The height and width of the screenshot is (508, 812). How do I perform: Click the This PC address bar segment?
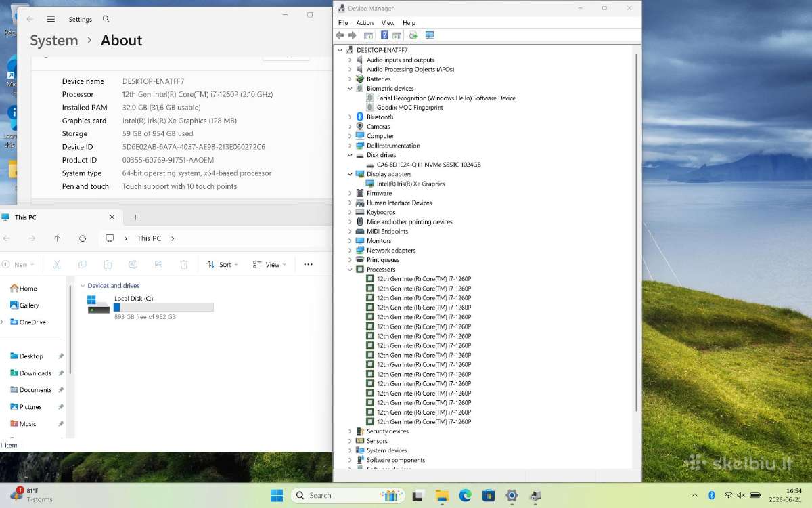click(x=149, y=238)
